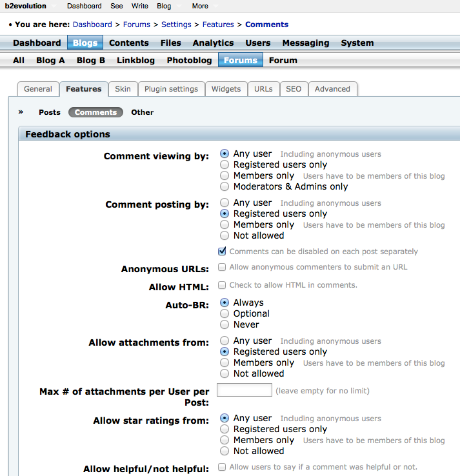Set comment posting to Not allowed
This screenshot has height=476, width=460.
(225, 235)
